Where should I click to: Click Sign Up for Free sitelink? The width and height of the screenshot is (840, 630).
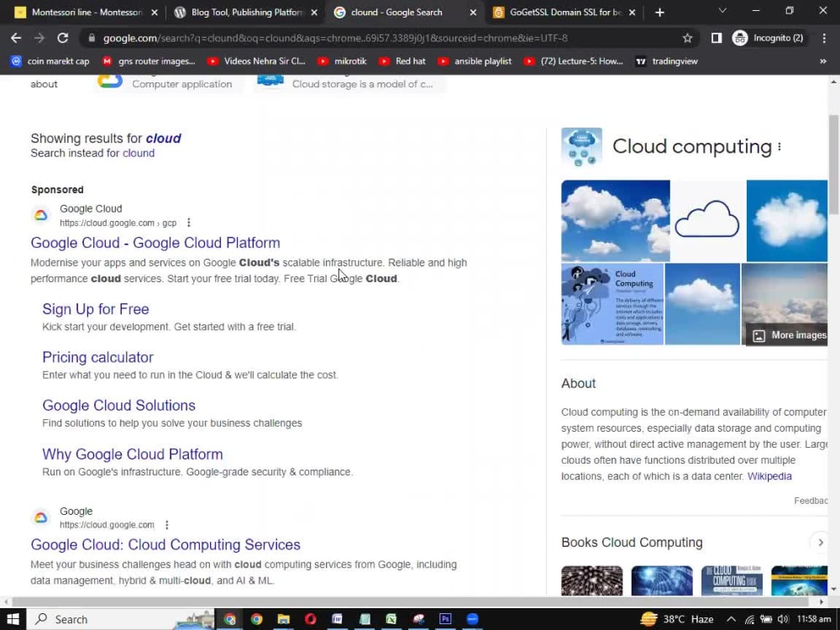96,309
